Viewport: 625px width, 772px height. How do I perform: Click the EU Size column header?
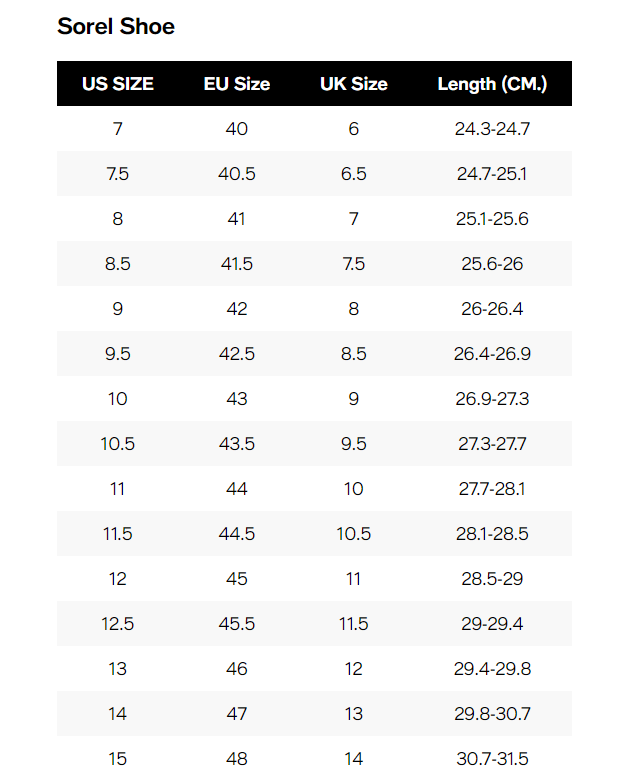tap(237, 84)
